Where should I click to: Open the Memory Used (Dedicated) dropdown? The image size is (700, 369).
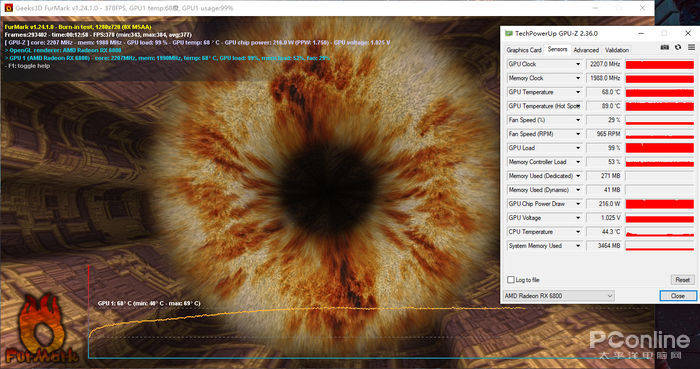[x=578, y=176]
